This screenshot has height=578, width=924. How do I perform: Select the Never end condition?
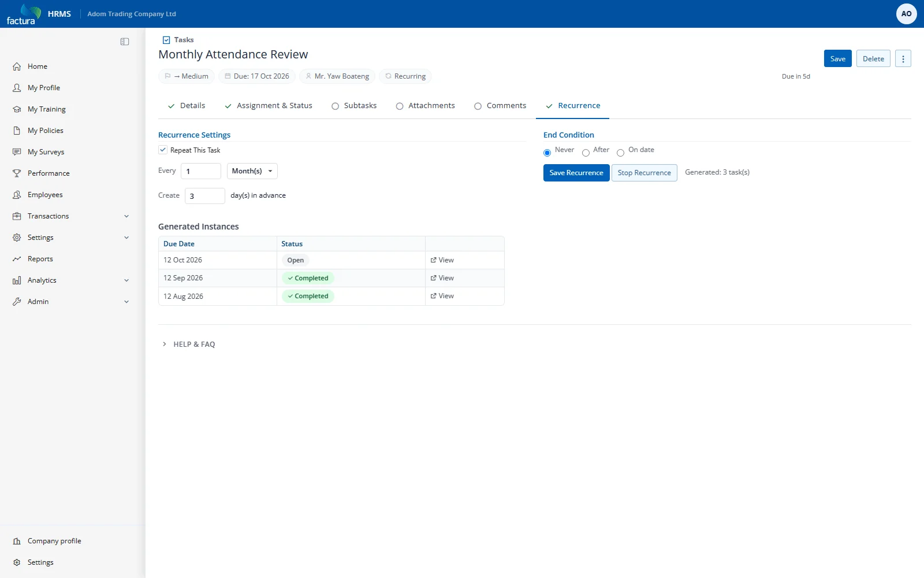547,153
